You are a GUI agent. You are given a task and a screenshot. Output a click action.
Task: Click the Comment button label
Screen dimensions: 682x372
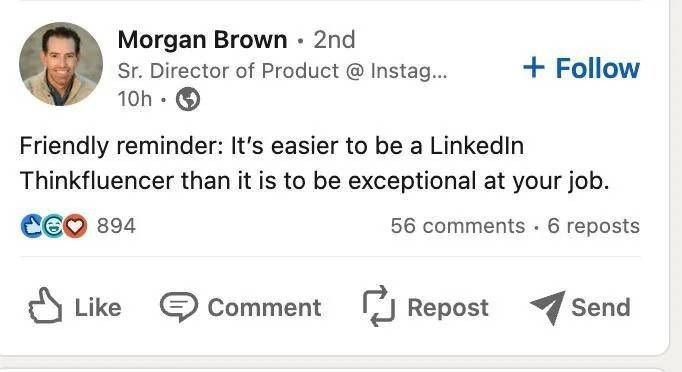264,308
